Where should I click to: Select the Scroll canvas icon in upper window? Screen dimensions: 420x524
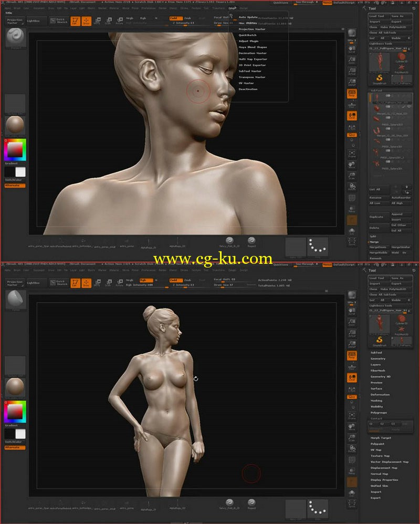pyautogui.click(x=352, y=49)
